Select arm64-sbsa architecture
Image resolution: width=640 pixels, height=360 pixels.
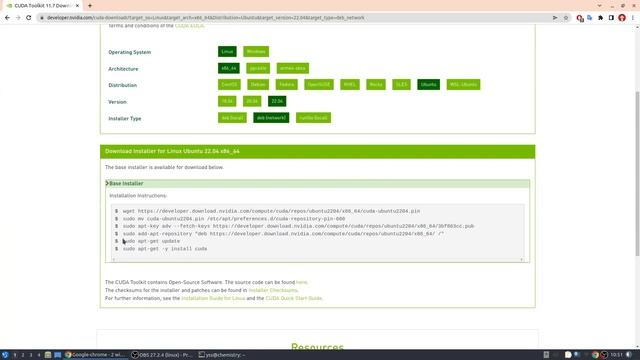(293, 68)
